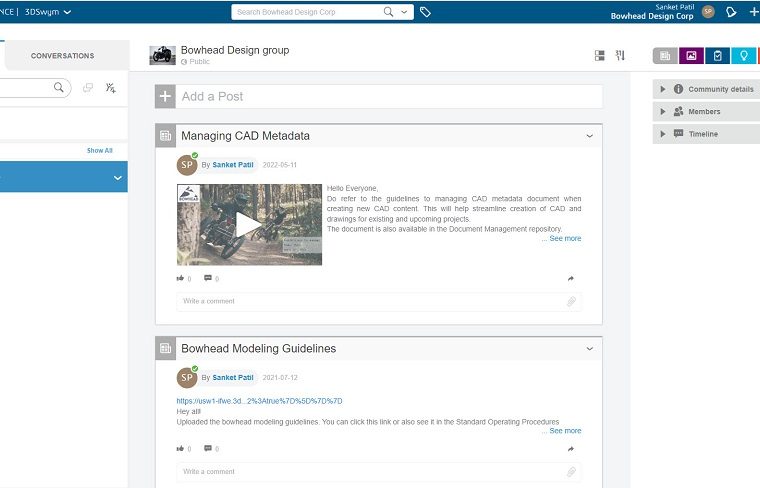Click the share icon in the top bar
The image size is (760, 488).
pos(731,12)
